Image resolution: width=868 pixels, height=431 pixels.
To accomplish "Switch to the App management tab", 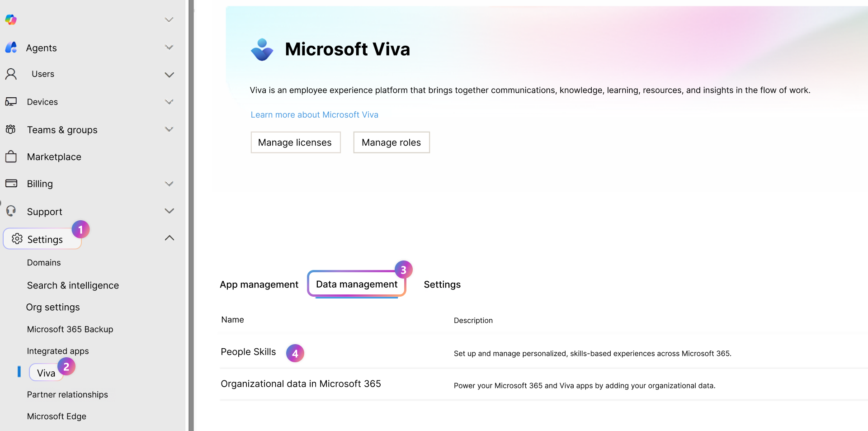I will point(259,284).
